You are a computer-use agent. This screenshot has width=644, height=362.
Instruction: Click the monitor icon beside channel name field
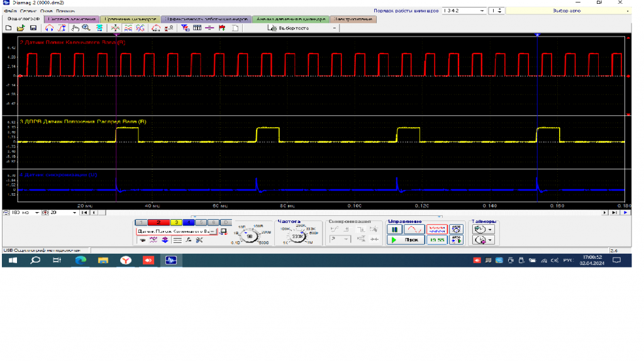[223, 232]
